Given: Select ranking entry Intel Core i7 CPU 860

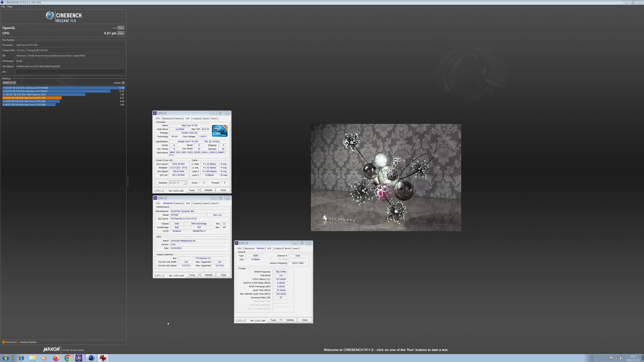Looking at the screenshot, I should click(64, 105).
